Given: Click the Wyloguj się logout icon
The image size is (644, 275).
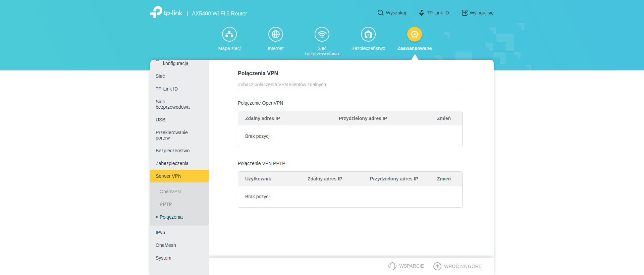Looking at the screenshot, I should click(465, 13).
